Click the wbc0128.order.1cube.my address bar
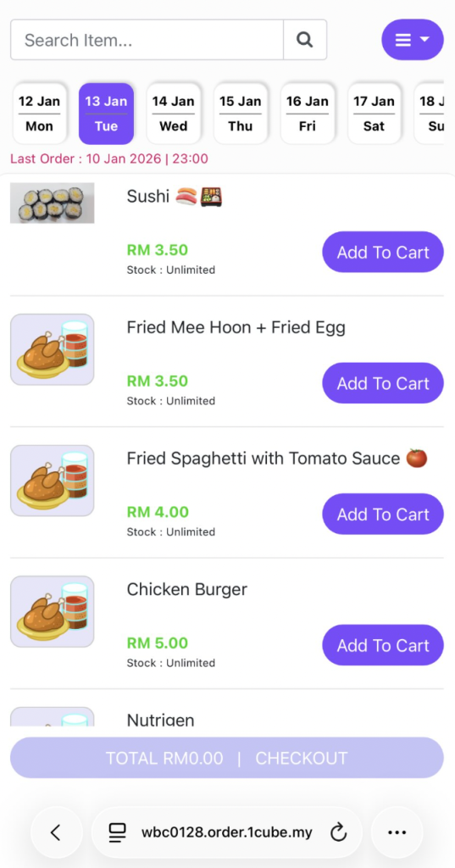 click(x=227, y=832)
